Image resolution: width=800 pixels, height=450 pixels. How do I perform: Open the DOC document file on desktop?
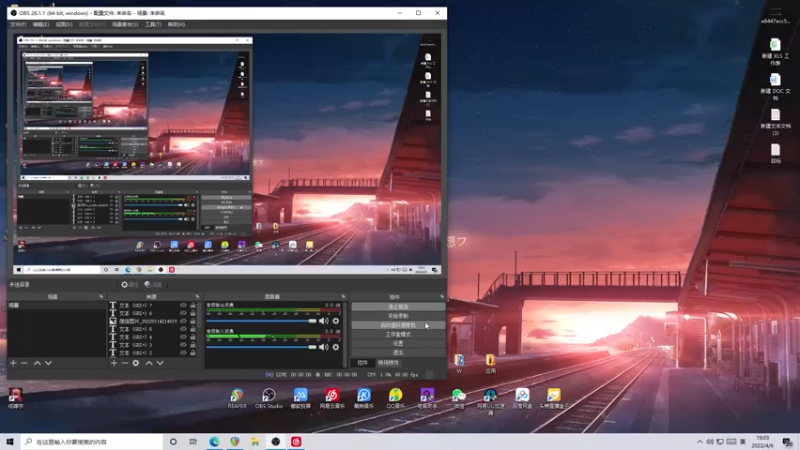click(775, 86)
